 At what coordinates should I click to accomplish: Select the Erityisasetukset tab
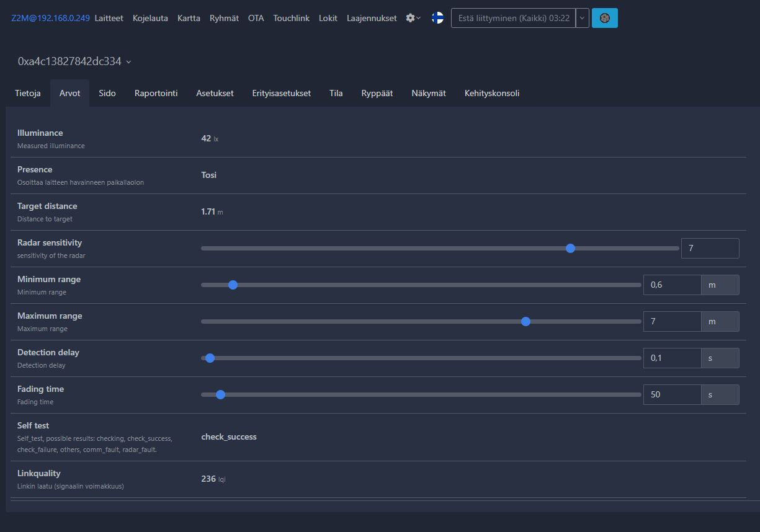(281, 93)
